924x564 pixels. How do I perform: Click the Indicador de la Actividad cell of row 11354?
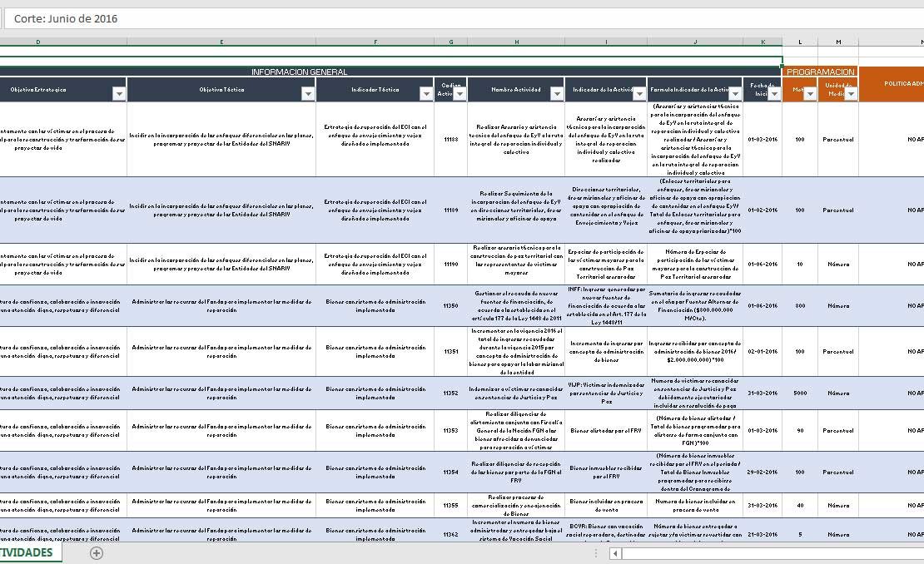pos(606,472)
